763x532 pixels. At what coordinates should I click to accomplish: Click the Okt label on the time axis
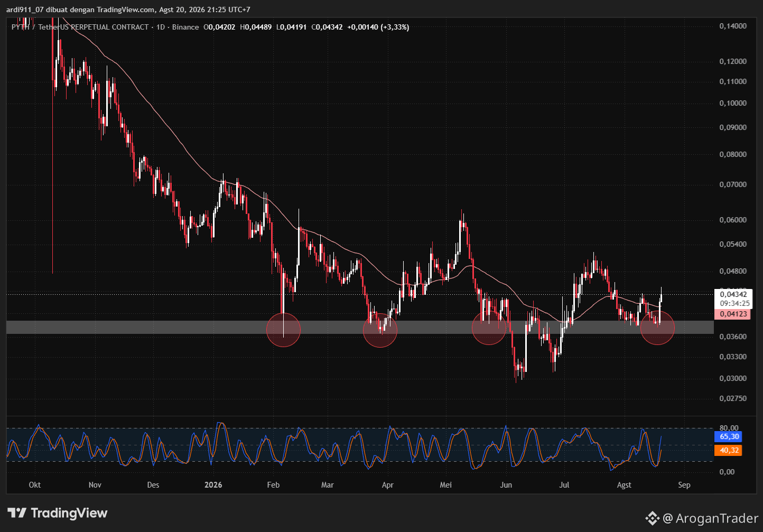click(x=35, y=485)
